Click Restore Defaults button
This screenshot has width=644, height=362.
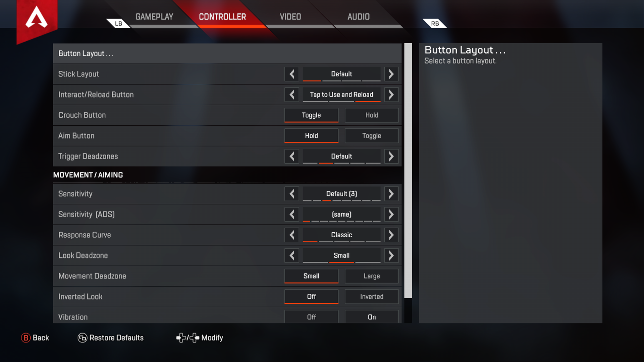tap(110, 337)
